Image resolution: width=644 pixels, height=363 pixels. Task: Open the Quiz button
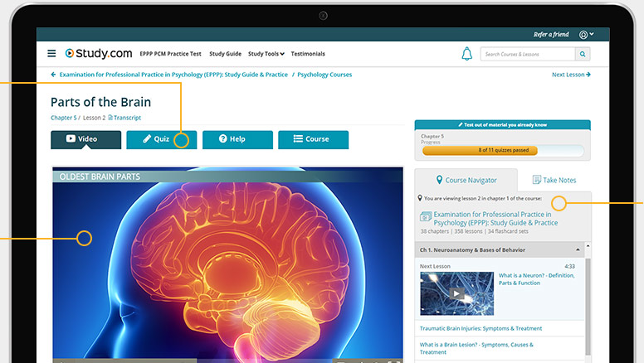(161, 139)
